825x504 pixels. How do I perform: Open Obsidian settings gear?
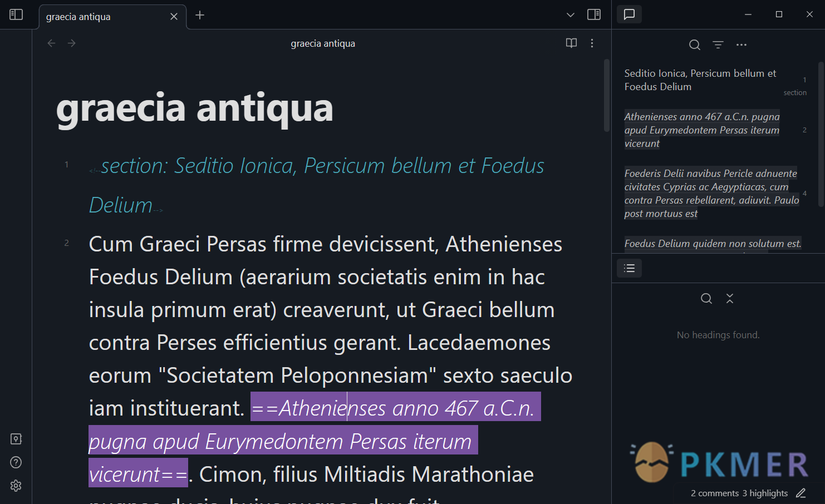(16, 486)
